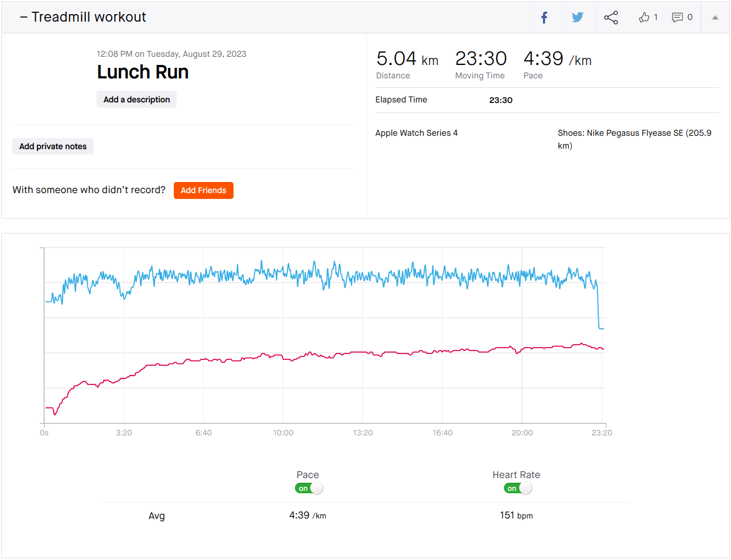Click the Apple Watch Series 4 device label
The height and width of the screenshot is (560, 731).
click(x=416, y=133)
